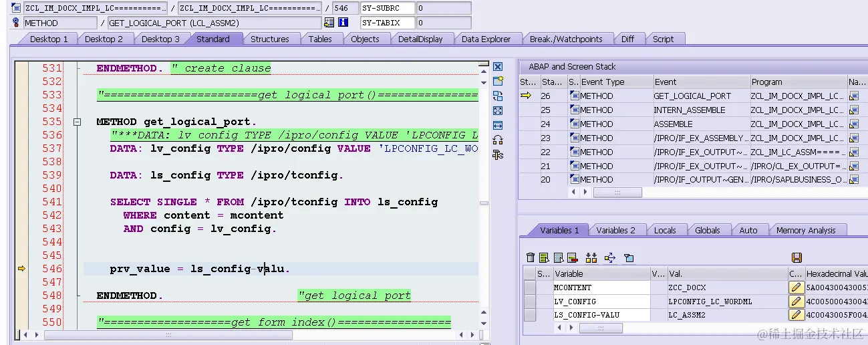Open the Diff tab
This screenshot has height=345, width=868.
627,39
